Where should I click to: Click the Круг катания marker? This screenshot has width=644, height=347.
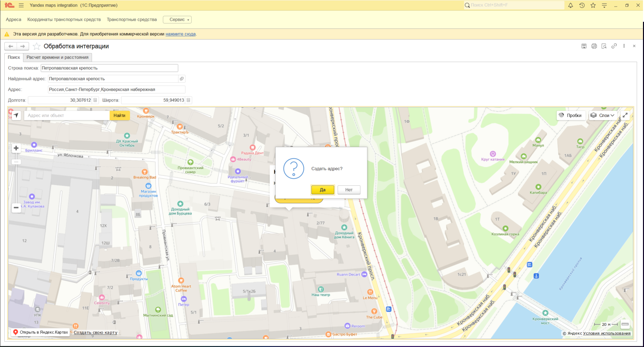point(493,154)
